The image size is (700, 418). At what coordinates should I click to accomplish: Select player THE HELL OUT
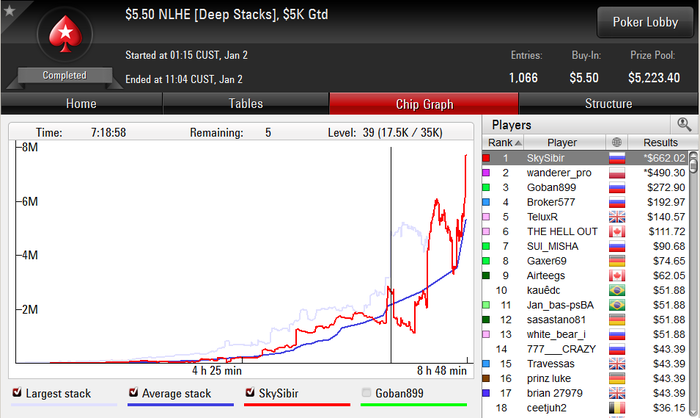coord(585,232)
